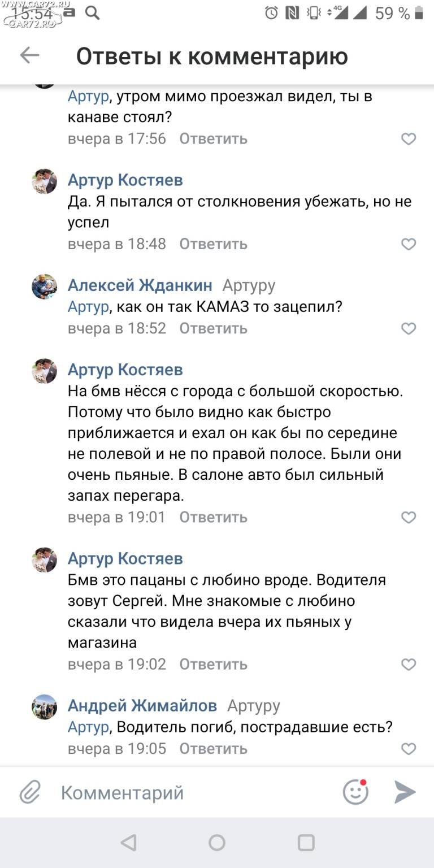
Task: Like the 18:48 comment by Артур Костяев
Action: click(x=409, y=244)
